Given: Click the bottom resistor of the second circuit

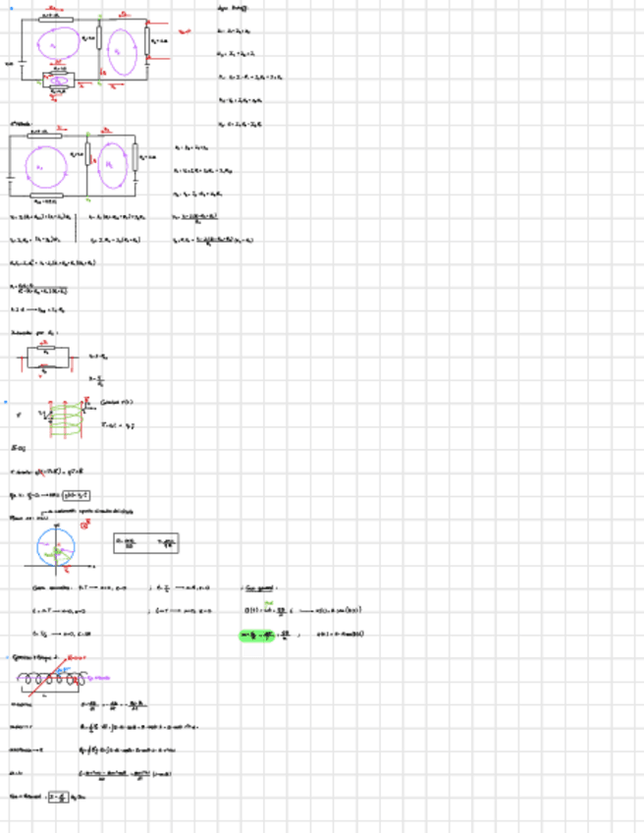Looking at the screenshot, I should (x=46, y=195).
